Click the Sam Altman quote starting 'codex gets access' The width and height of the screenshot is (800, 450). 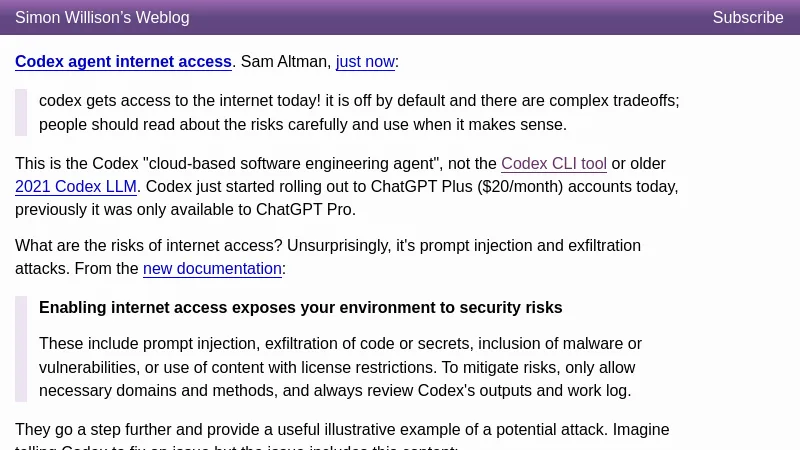click(359, 112)
